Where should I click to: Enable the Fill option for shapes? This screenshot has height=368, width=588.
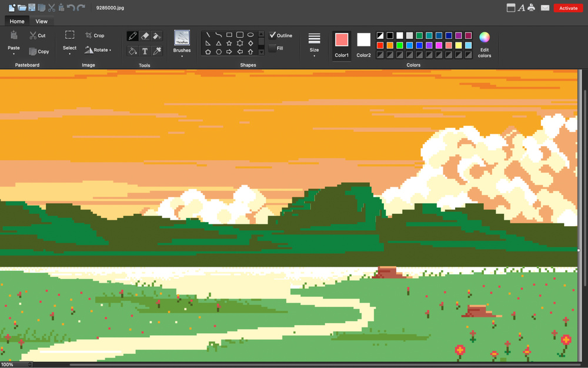pos(271,48)
